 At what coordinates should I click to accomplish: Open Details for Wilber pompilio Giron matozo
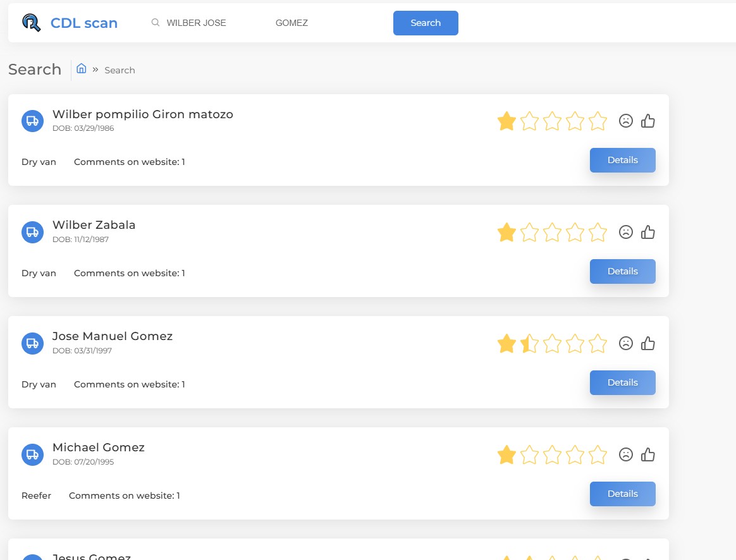[x=622, y=161]
